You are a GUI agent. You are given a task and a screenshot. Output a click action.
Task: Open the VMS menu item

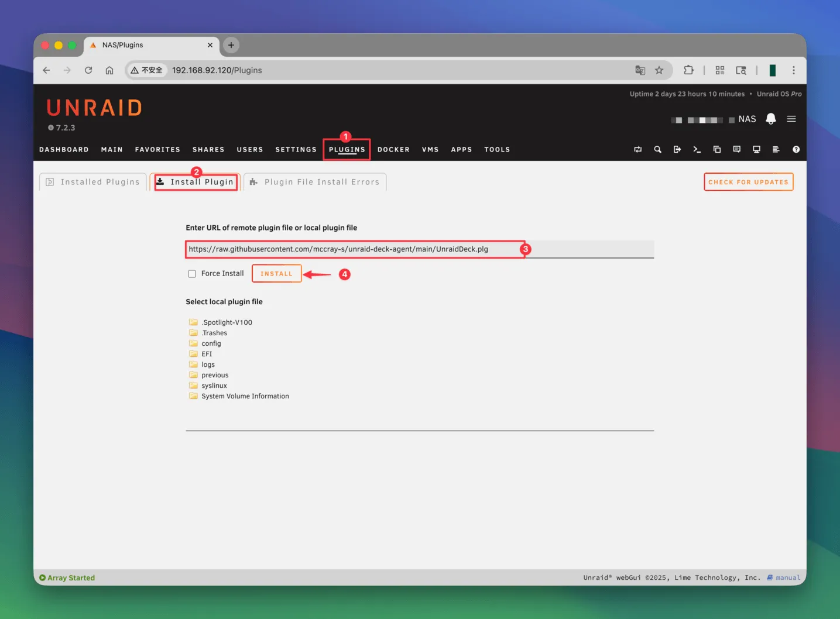pyautogui.click(x=430, y=150)
